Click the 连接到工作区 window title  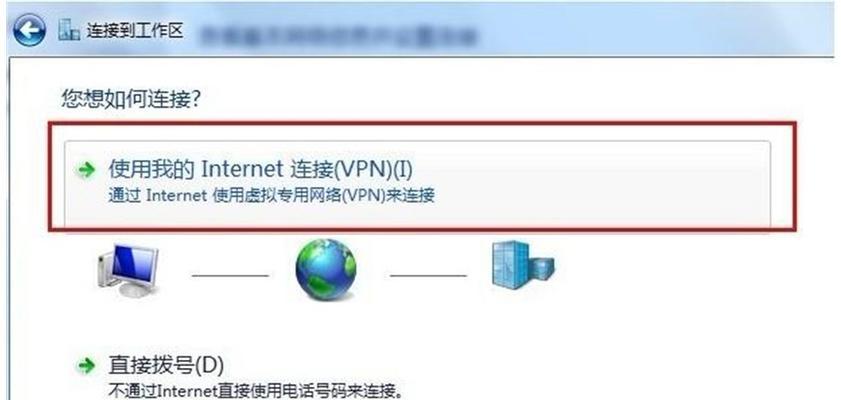tap(135, 31)
